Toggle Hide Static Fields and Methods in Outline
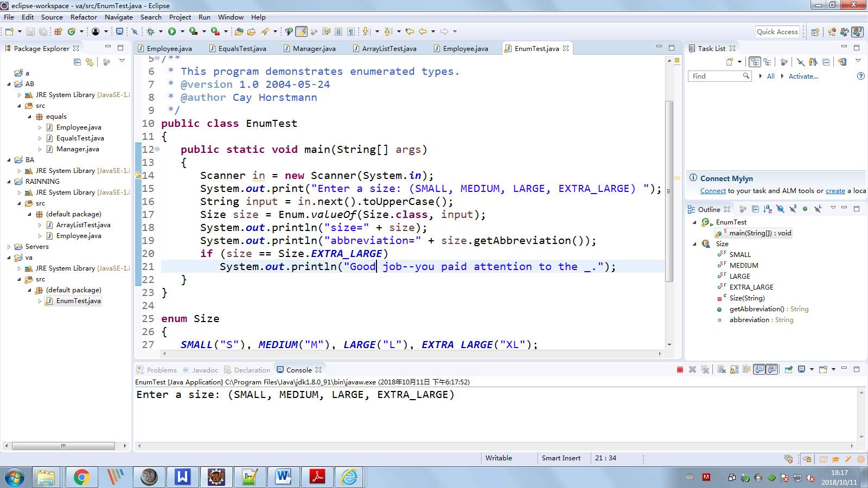This screenshot has width=868, height=488. (x=793, y=209)
